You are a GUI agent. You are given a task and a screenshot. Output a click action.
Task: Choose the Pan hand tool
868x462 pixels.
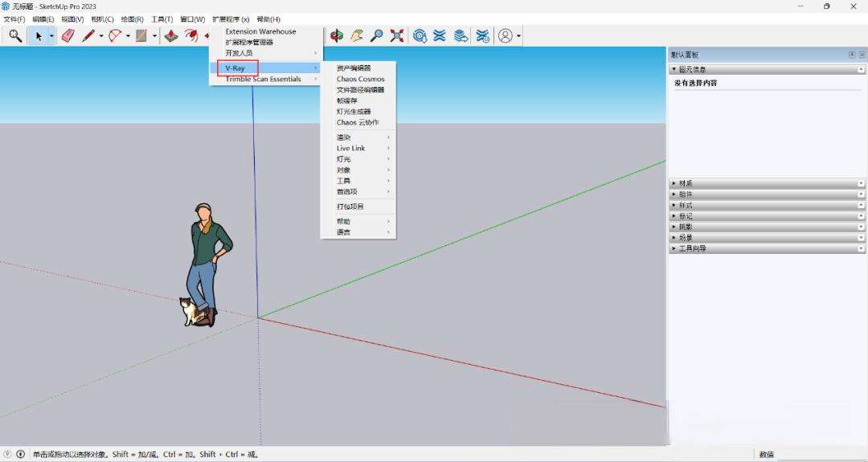point(356,36)
